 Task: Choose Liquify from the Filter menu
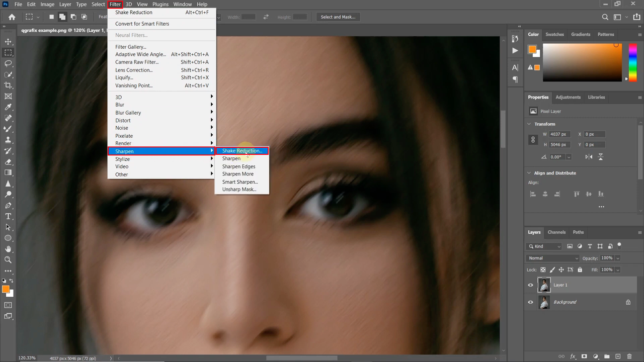tap(162, 77)
